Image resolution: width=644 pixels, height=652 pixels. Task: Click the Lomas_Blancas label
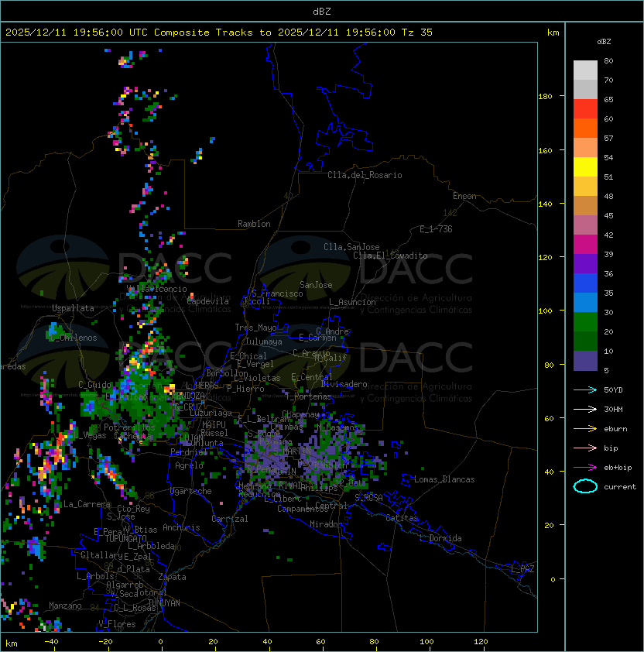click(444, 479)
